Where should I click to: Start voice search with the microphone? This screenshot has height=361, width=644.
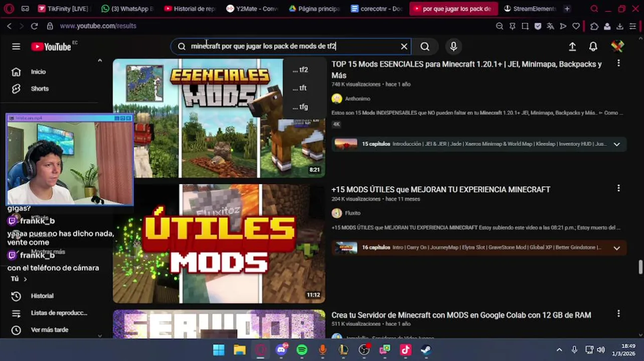coord(453,46)
